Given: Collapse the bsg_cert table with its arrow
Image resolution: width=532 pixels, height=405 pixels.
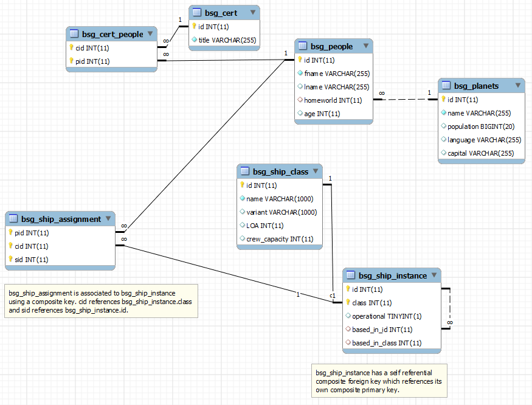Looking at the screenshot, I should [253, 12].
